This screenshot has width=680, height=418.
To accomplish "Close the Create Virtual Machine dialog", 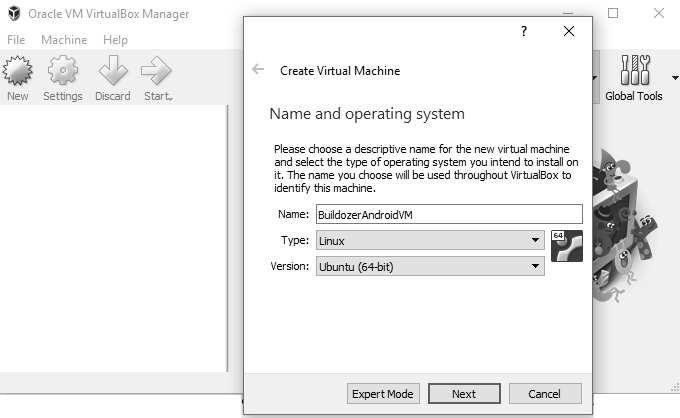I will point(569,31).
